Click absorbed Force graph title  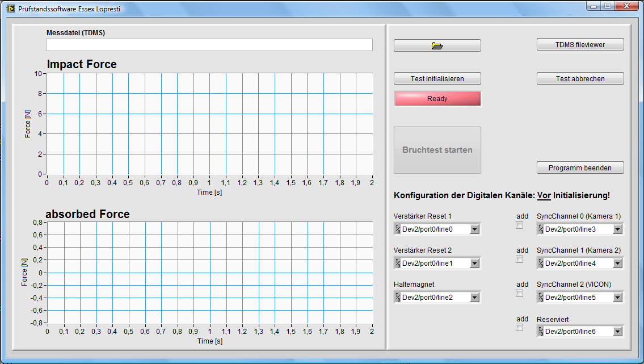pos(87,214)
